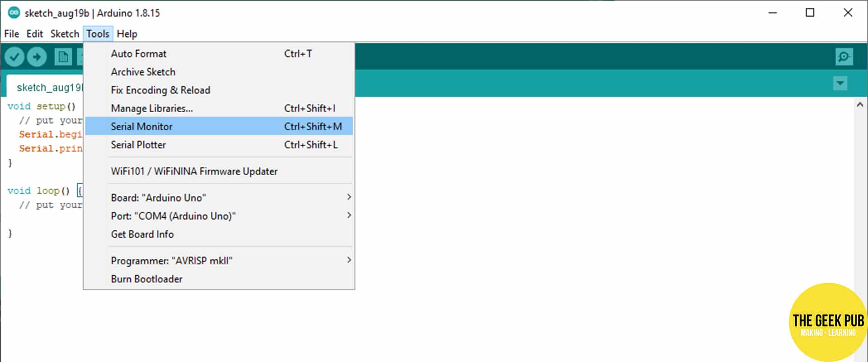Open the Sketch menu
Screen dimensions: 868x362
coord(65,34)
